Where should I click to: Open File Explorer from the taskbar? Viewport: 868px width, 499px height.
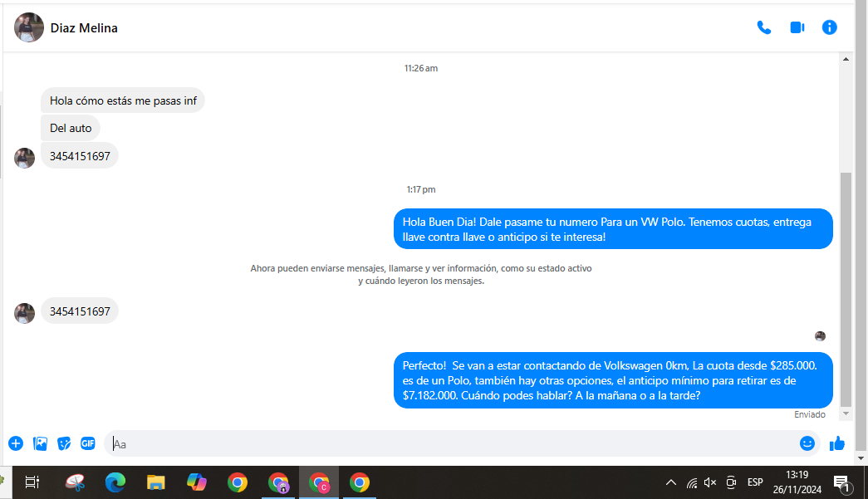coord(156,483)
